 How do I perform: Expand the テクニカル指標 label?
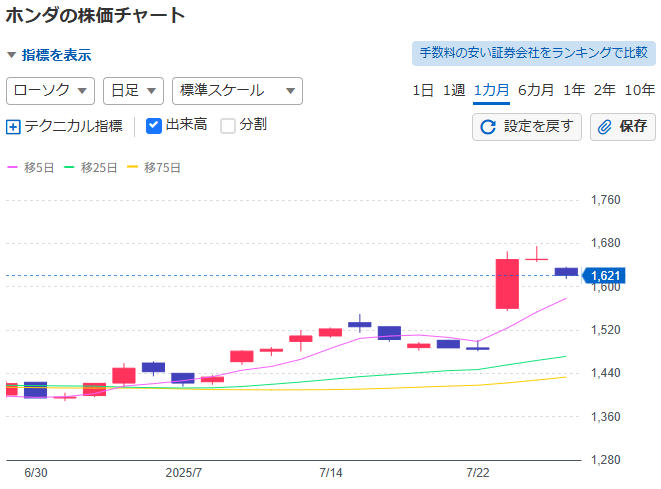[x=73, y=126]
